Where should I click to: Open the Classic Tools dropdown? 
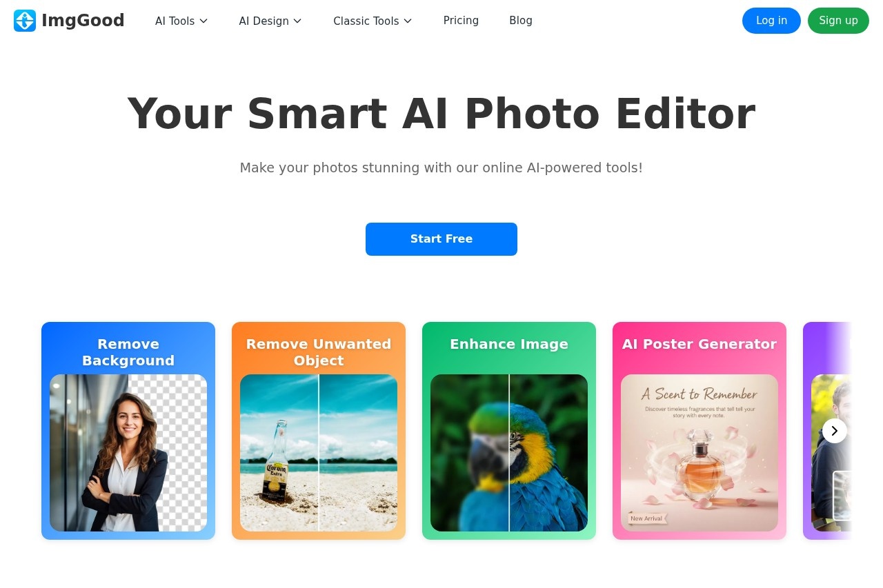[373, 21]
